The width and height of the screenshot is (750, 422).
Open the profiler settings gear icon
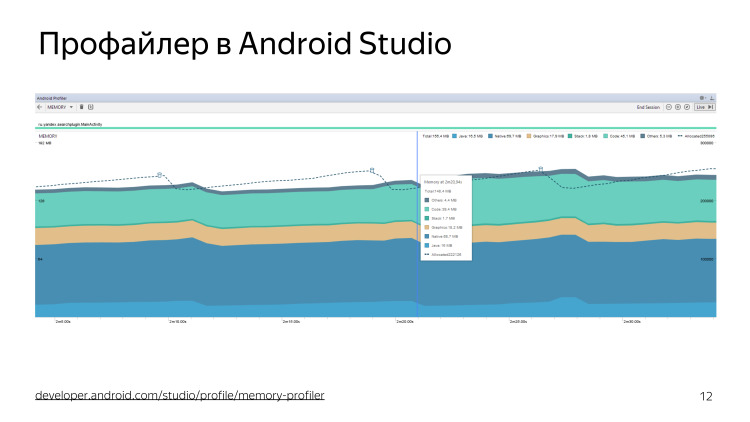click(x=702, y=98)
